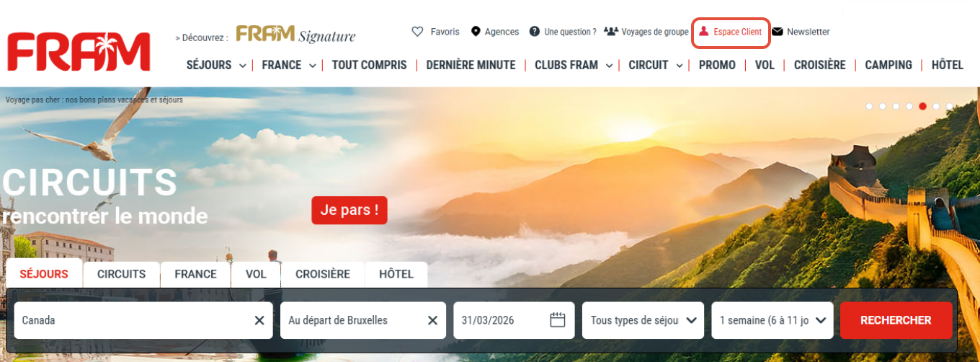Click the Espace Client person icon

(x=704, y=32)
